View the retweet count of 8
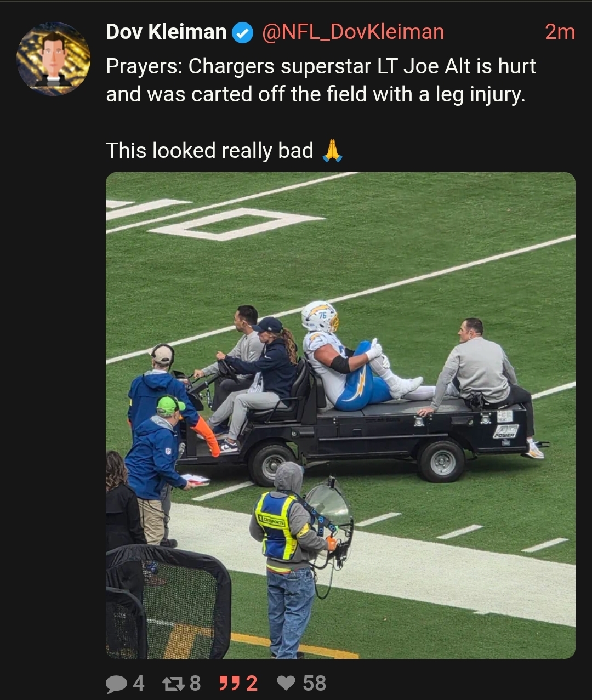 click(x=195, y=684)
